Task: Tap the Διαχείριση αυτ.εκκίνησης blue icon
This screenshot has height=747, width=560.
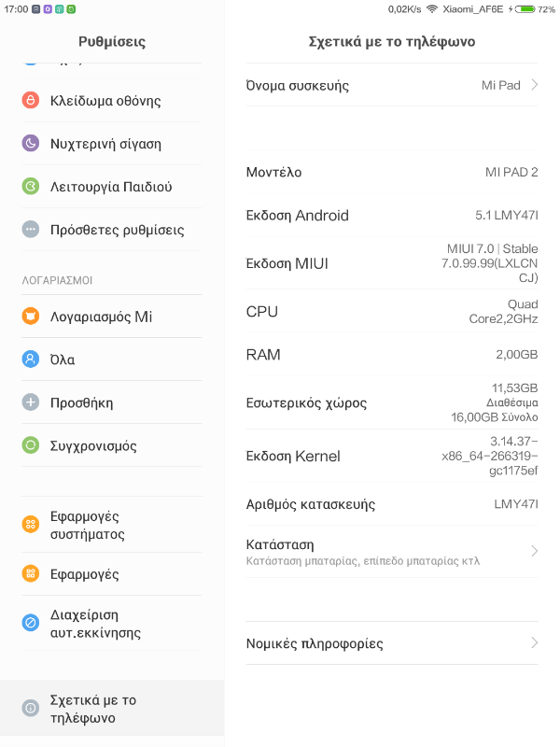Action: click(31, 623)
